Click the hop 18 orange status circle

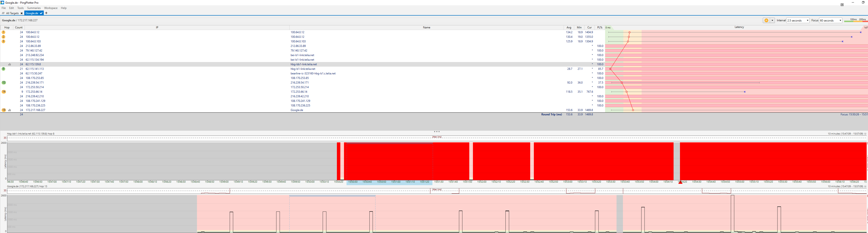coord(4,110)
